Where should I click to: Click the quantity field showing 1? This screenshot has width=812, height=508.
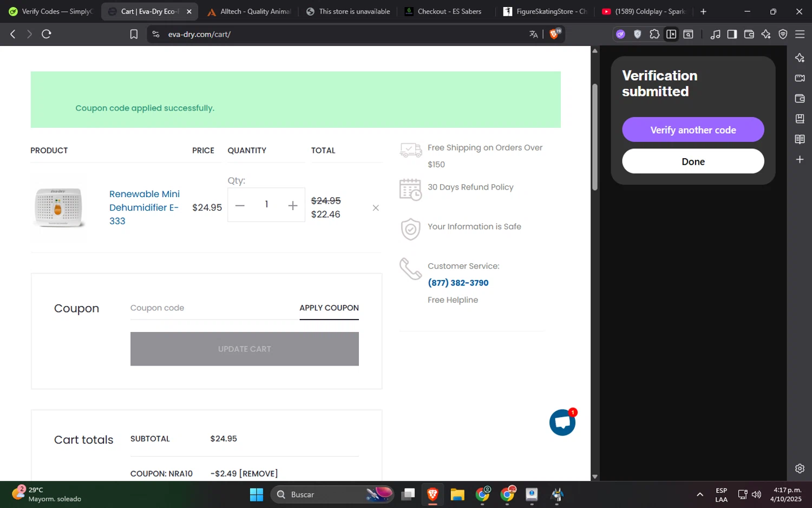[x=266, y=204]
